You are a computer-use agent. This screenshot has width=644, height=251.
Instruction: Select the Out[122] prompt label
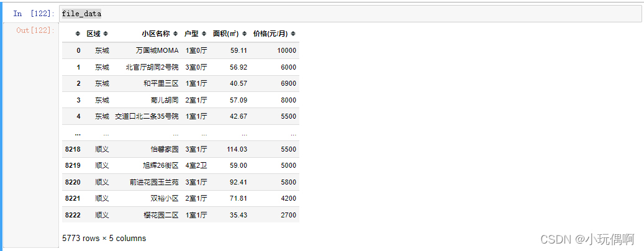point(35,30)
